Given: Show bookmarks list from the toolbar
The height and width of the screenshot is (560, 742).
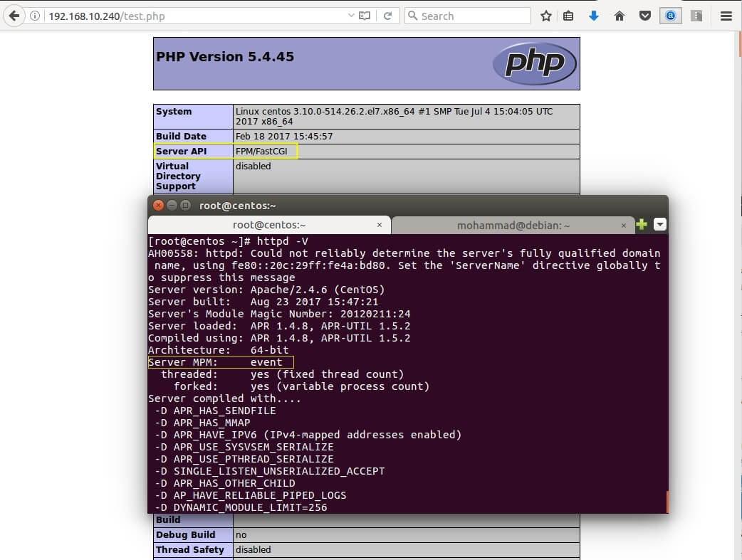Looking at the screenshot, I should (x=568, y=16).
